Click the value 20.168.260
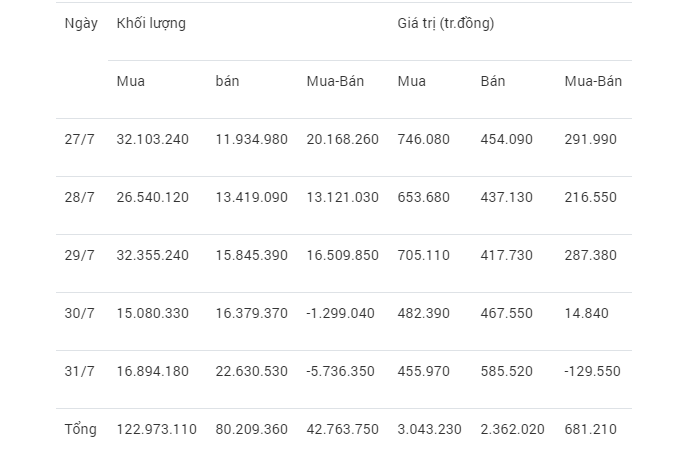This screenshot has height=451, width=697. (x=342, y=139)
